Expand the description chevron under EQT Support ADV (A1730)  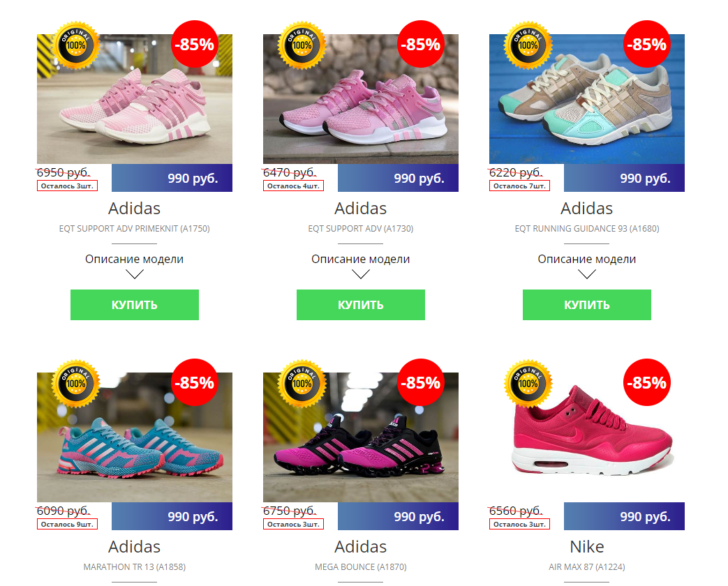(x=361, y=275)
